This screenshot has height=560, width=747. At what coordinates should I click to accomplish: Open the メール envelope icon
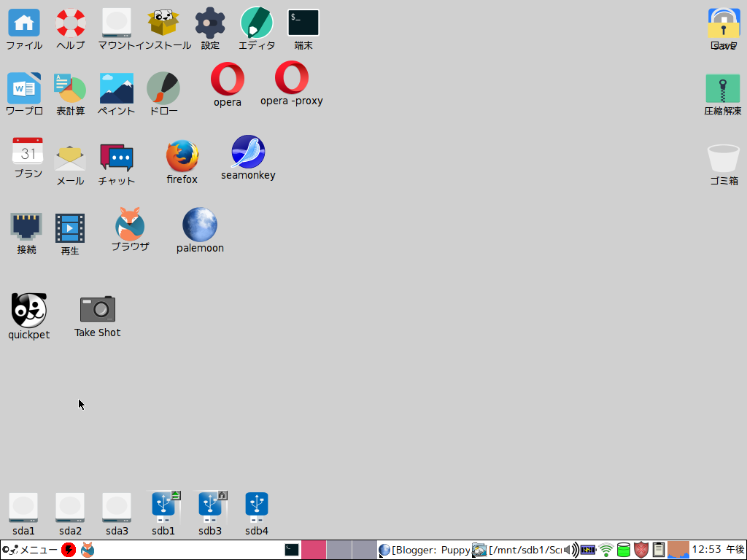(70, 158)
